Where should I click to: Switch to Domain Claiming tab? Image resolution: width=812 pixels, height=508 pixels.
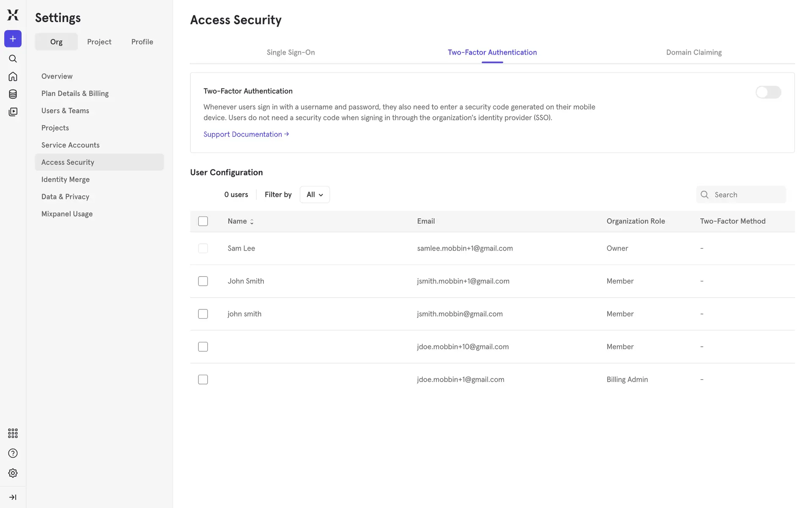click(x=694, y=52)
